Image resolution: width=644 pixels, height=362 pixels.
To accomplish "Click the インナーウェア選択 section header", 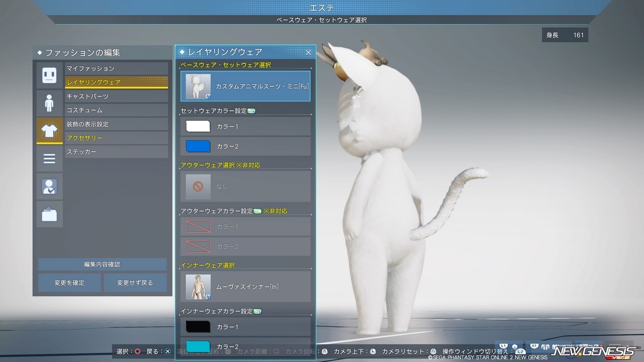I will (x=207, y=265).
